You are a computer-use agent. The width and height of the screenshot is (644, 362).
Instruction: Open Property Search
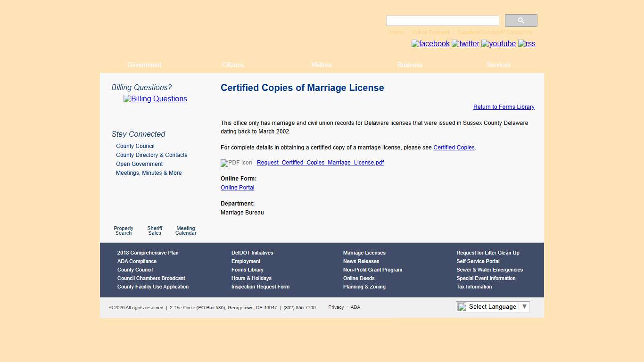(123, 230)
